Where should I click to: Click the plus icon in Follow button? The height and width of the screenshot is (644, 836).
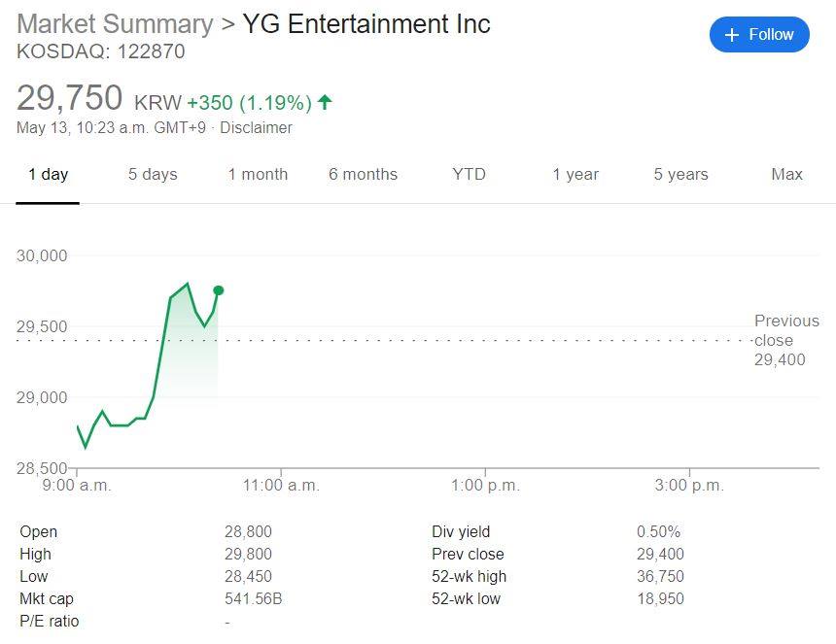[732, 35]
